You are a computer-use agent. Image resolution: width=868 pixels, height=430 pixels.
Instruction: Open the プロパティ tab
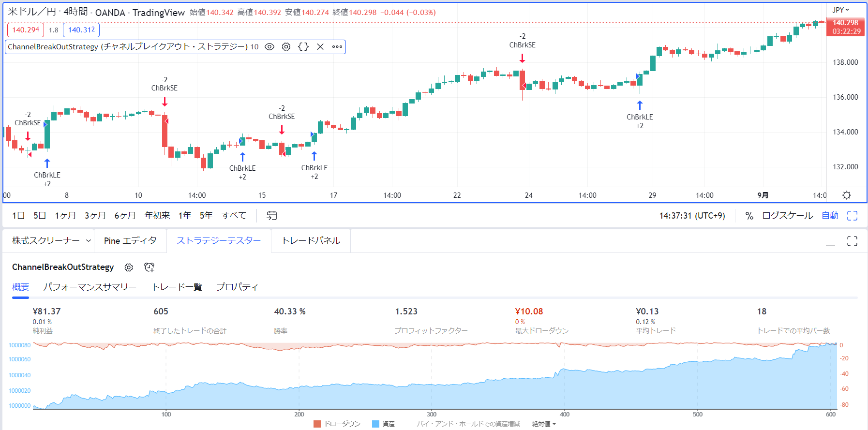coord(237,287)
